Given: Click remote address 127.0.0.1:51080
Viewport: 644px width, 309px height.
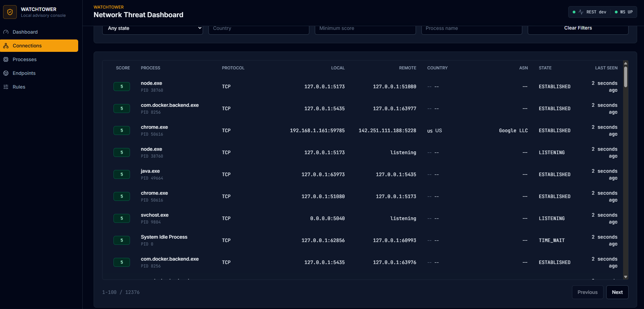Looking at the screenshot, I should pyautogui.click(x=395, y=87).
